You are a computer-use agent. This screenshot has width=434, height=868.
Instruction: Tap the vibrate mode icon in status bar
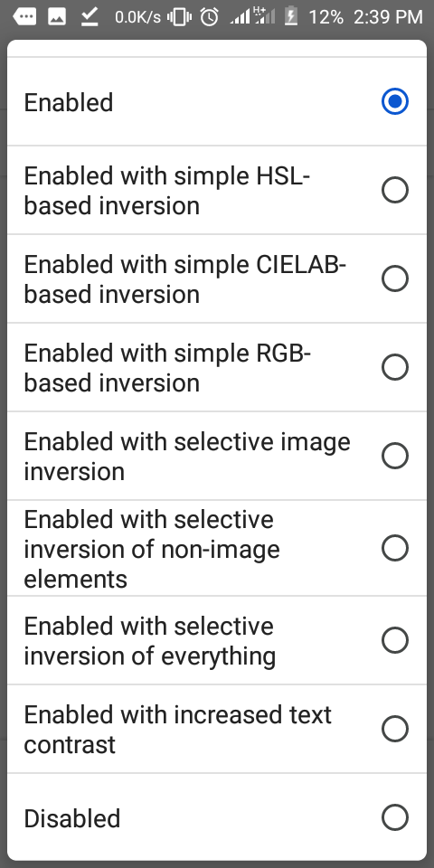pos(179,17)
